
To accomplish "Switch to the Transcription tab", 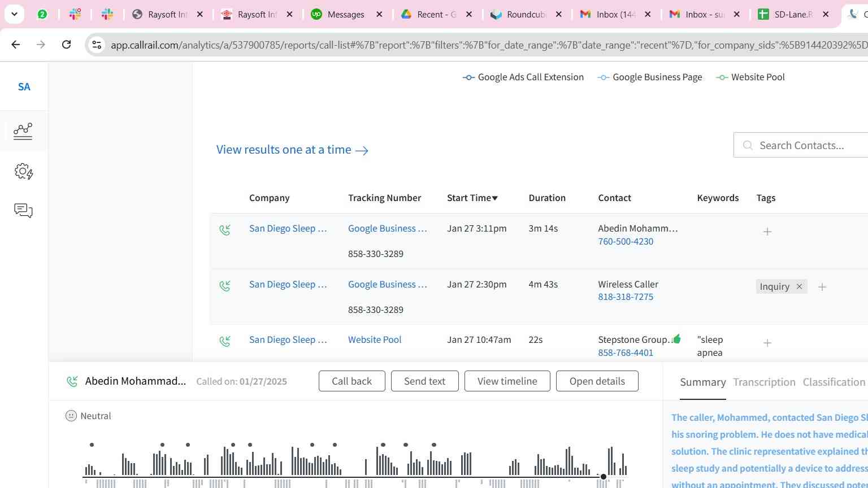I will click(764, 382).
